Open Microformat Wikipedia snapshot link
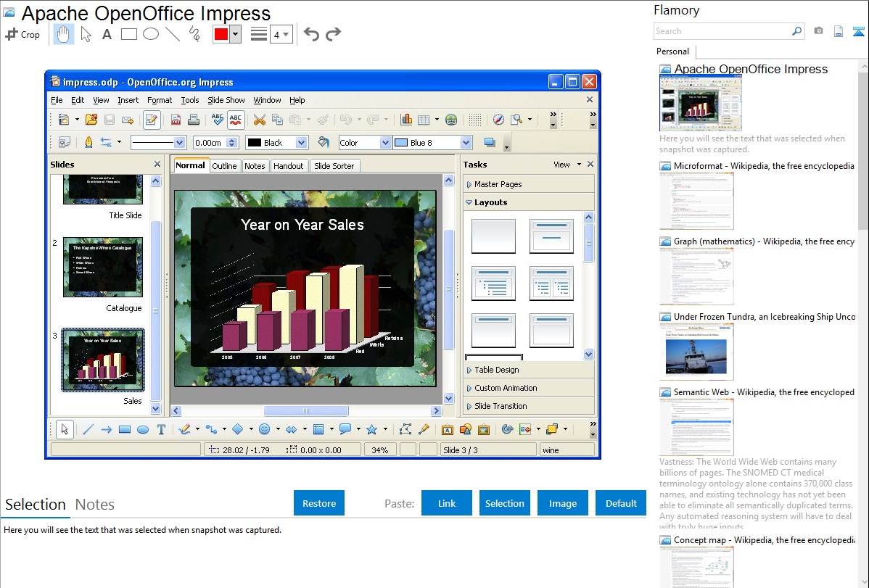This screenshot has width=869, height=588. coord(764,166)
